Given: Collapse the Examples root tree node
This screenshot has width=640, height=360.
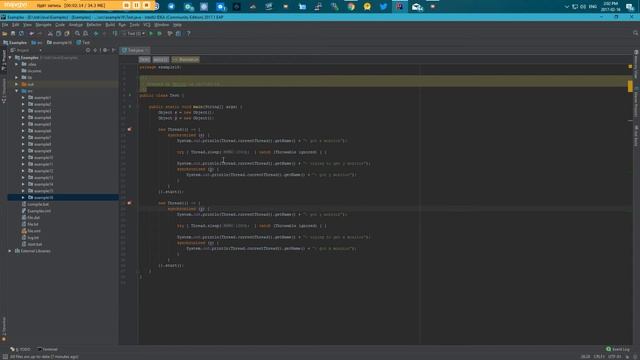Looking at the screenshot, I should click(10, 58).
